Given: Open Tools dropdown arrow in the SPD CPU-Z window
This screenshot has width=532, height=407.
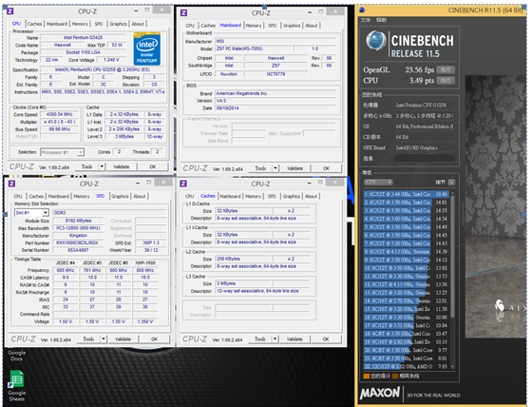Looking at the screenshot, I should click(104, 339).
